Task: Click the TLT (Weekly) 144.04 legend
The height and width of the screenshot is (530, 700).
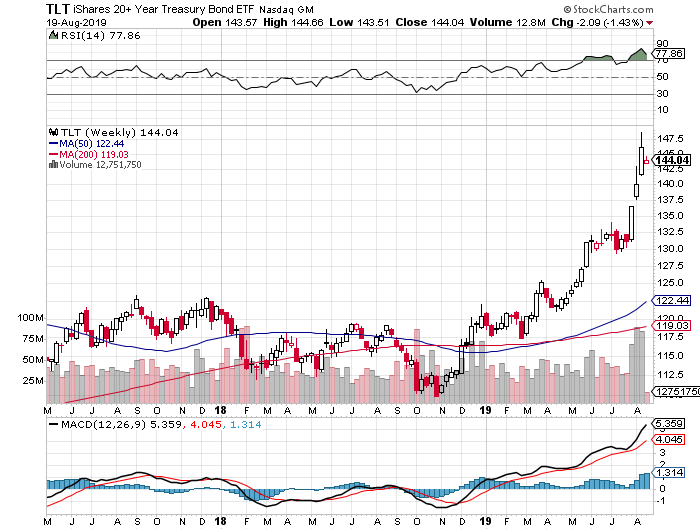Action: pyautogui.click(x=120, y=133)
